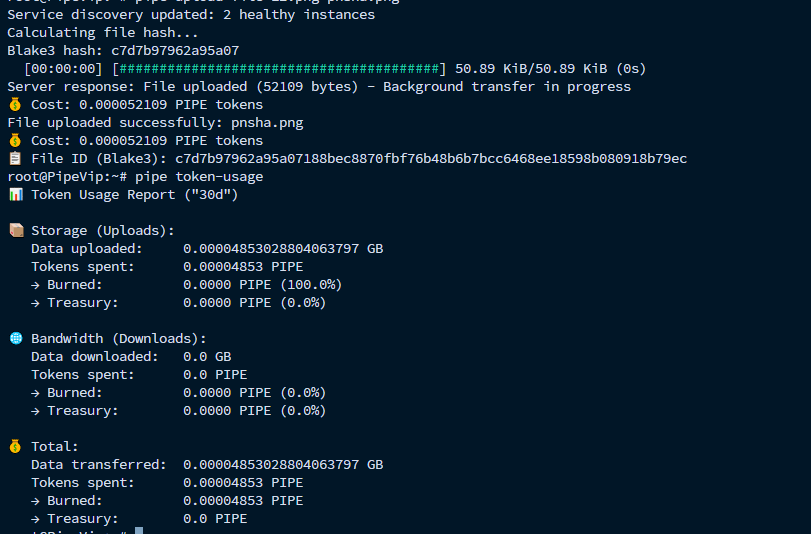Click the money bag emoji beside first Cost line
The image size is (811, 534).
click(15, 105)
